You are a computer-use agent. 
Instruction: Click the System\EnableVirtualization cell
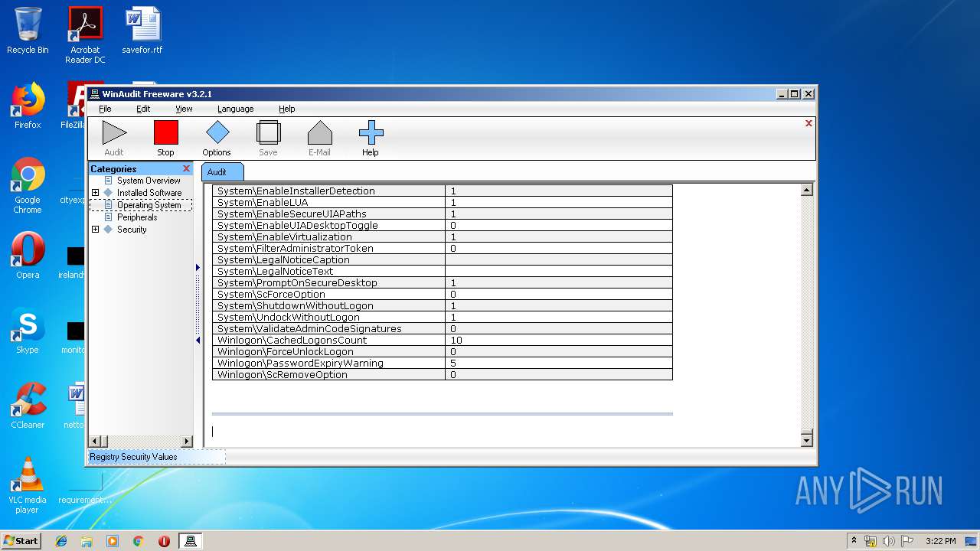tap(329, 236)
